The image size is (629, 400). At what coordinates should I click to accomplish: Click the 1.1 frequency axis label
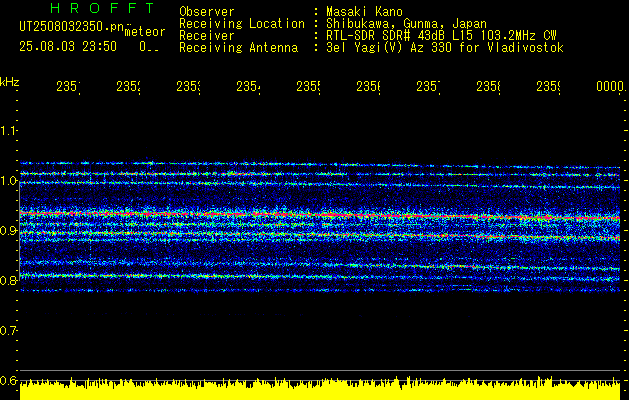(x=8, y=131)
